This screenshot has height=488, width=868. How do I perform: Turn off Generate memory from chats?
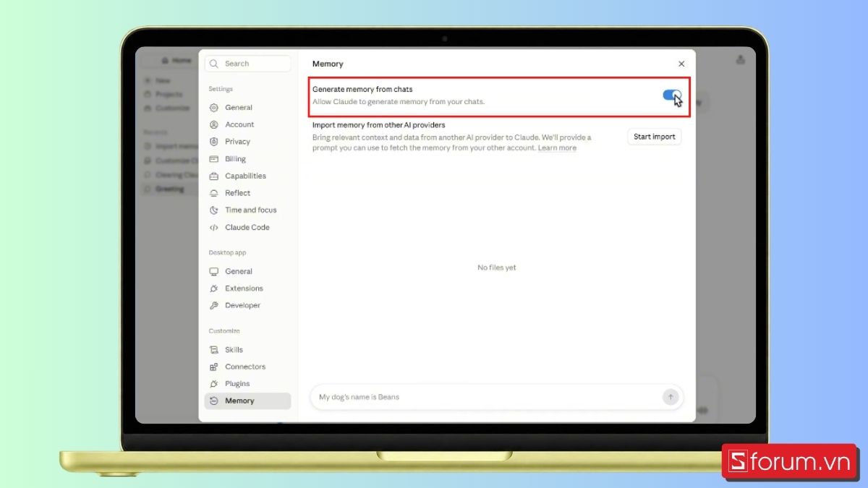[x=672, y=95]
